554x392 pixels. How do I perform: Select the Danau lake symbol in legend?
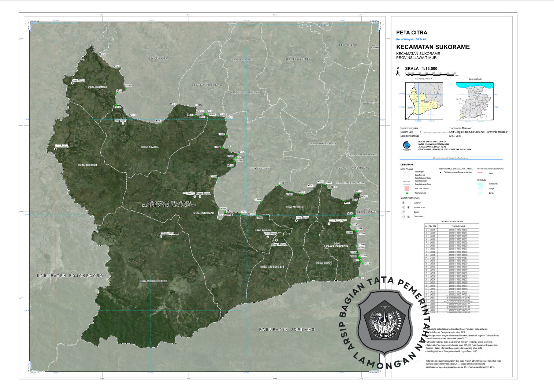(480, 193)
